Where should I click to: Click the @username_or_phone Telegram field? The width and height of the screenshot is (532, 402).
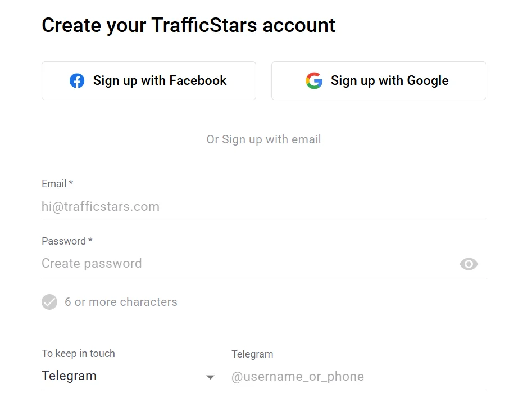point(358,377)
